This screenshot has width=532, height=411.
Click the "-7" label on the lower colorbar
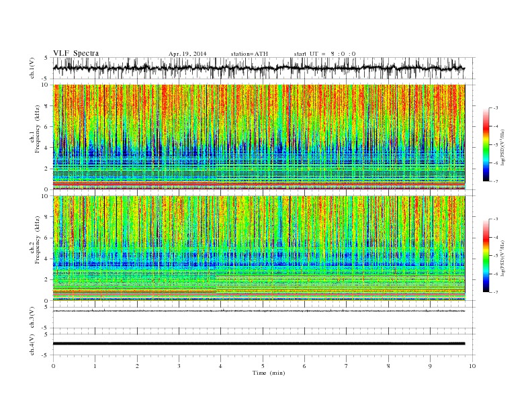click(x=496, y=292)
